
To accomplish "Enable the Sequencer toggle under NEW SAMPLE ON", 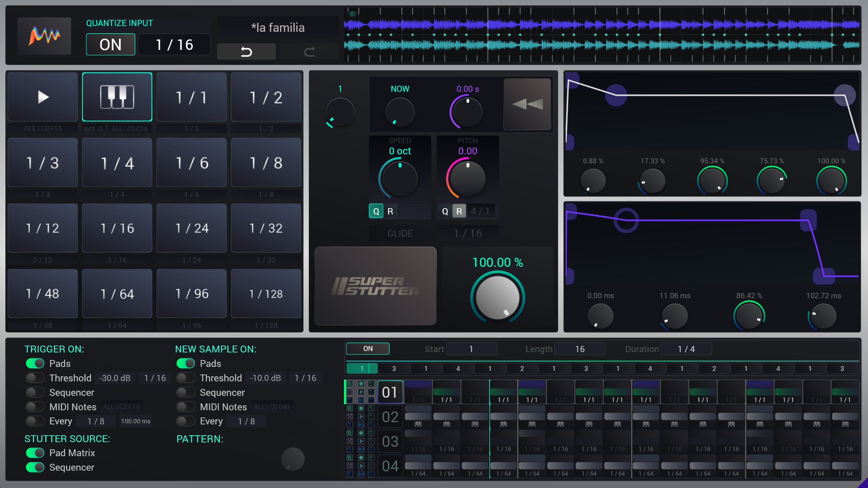I will [x=186, y=392].
